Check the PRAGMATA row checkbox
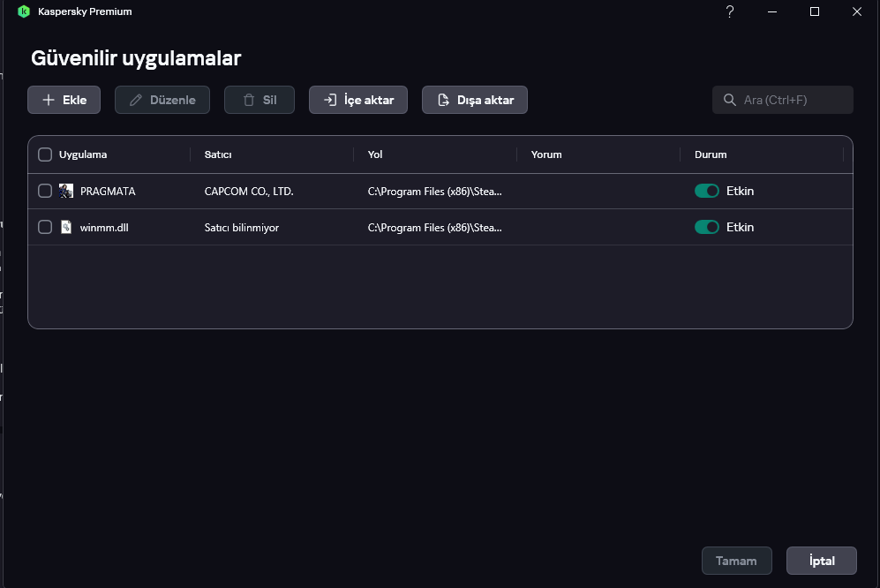 coord(45,191)
